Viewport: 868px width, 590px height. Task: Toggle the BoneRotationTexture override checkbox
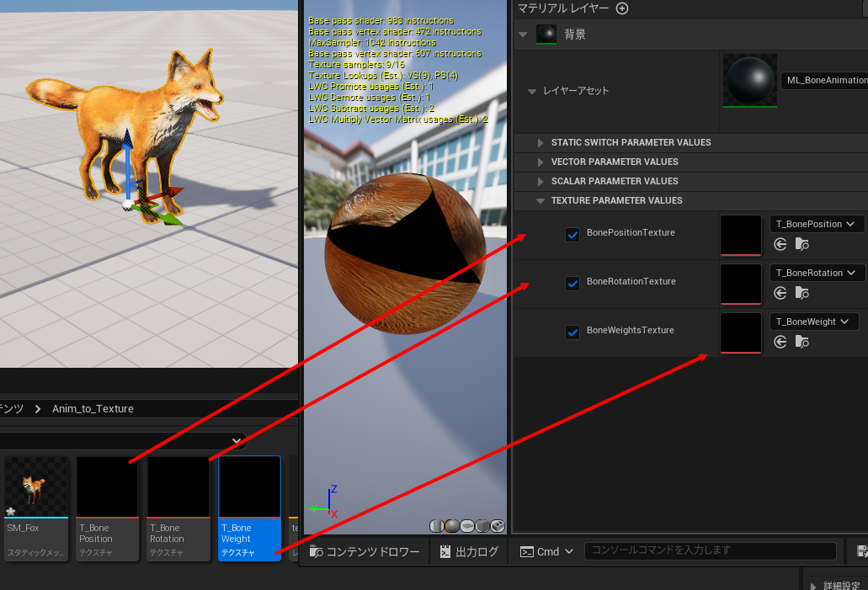click(572, 283)
